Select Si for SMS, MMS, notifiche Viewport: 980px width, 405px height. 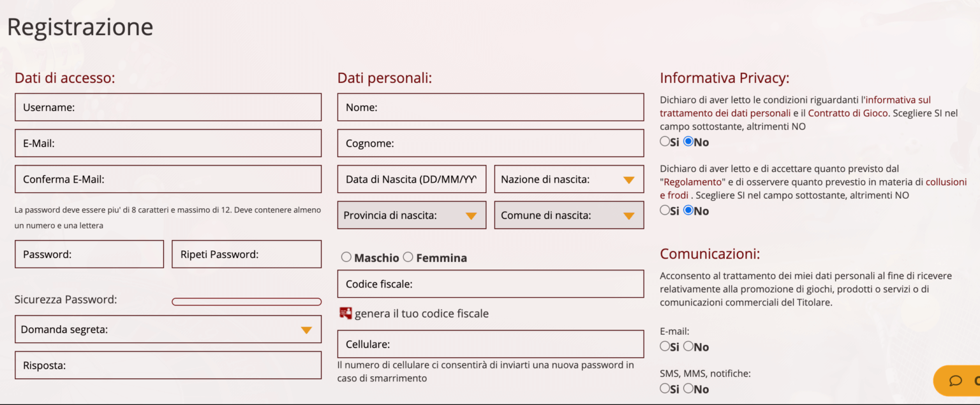coord(665,388)
